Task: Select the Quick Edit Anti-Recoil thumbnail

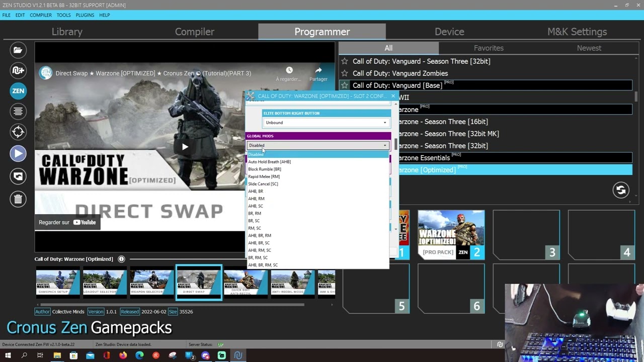Action: [x=246, y=282]
